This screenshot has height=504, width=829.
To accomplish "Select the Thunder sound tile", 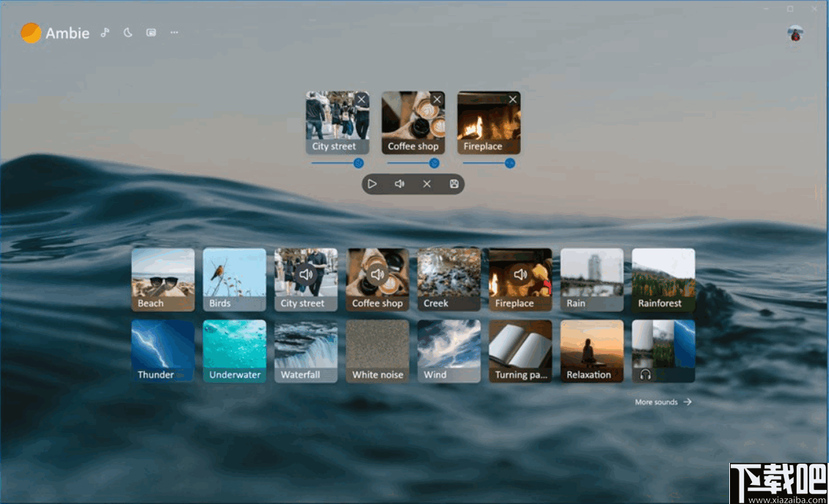I will coord(163,351).
